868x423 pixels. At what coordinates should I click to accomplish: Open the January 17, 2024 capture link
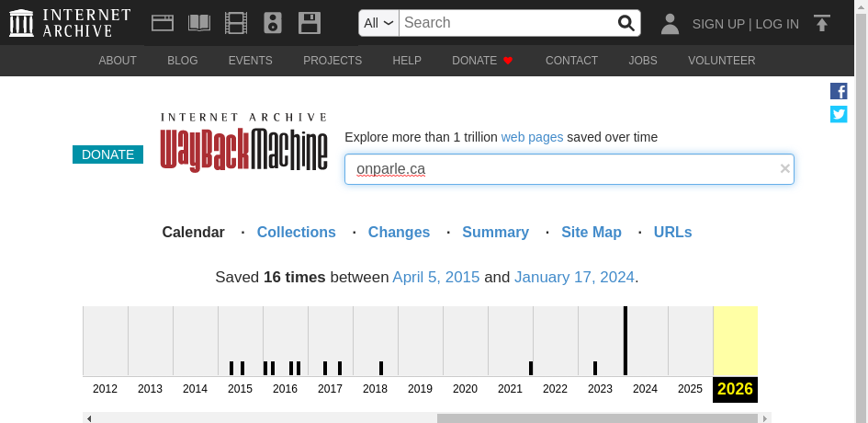pyautogui.click(x=574, y=277)
